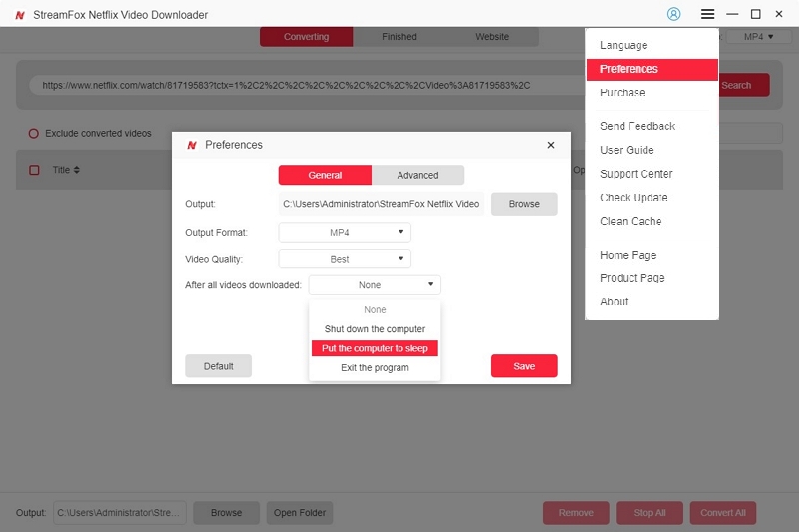Image resolution: width=799 pixels, height=532 pixels.
Task: Check the select-all box beside Title
Action: pos(34,170)
